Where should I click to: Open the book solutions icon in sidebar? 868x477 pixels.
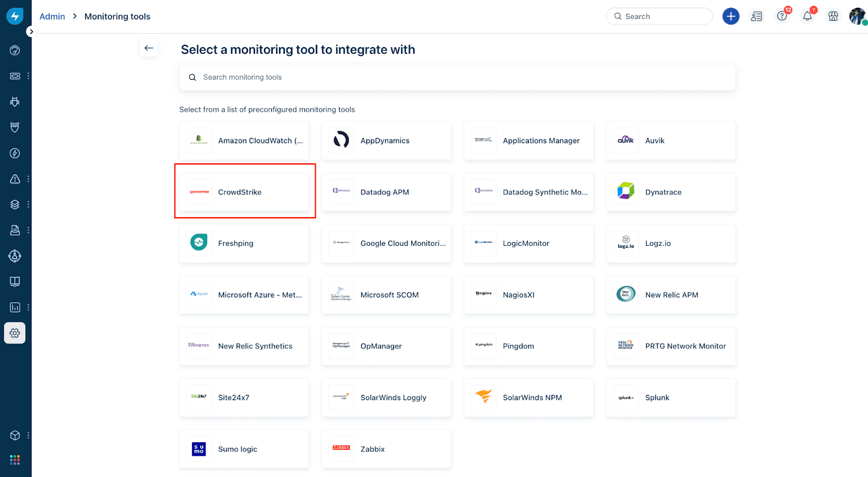[15, 282]
